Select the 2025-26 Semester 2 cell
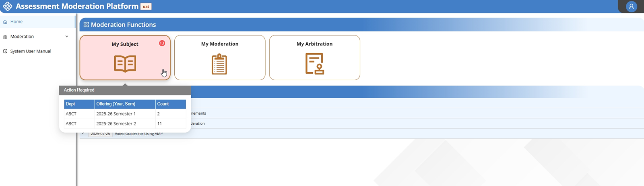Image resolution: width=644 pixels, height=186 pixels. pos(125,124)
